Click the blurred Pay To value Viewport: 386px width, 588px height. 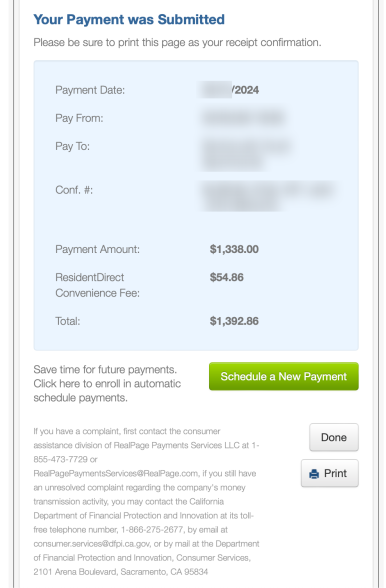tap(246, 154)
